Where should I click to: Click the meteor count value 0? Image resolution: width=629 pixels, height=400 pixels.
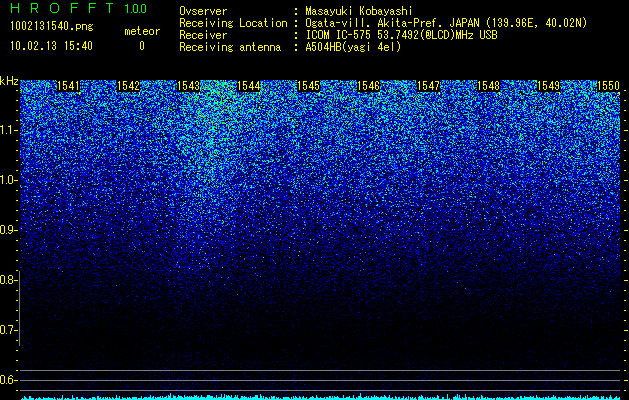click(142, 46)
